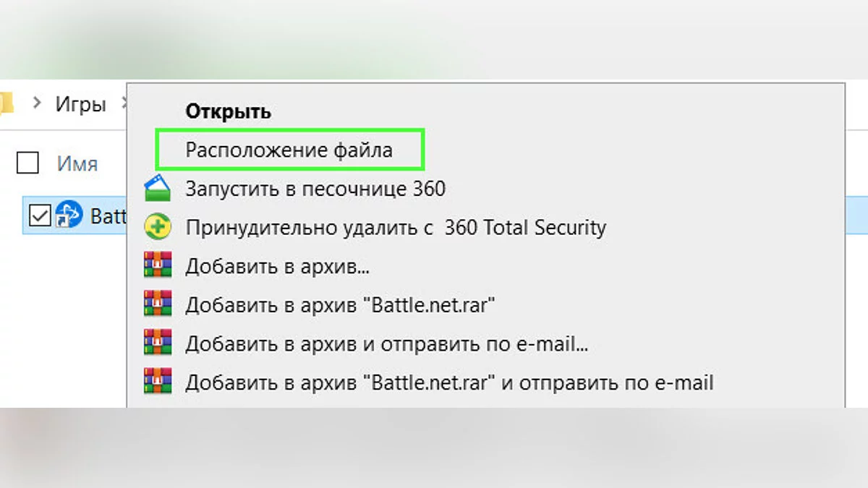
Task: Click the 360 sandbox icon
Action: coord(158,189)
